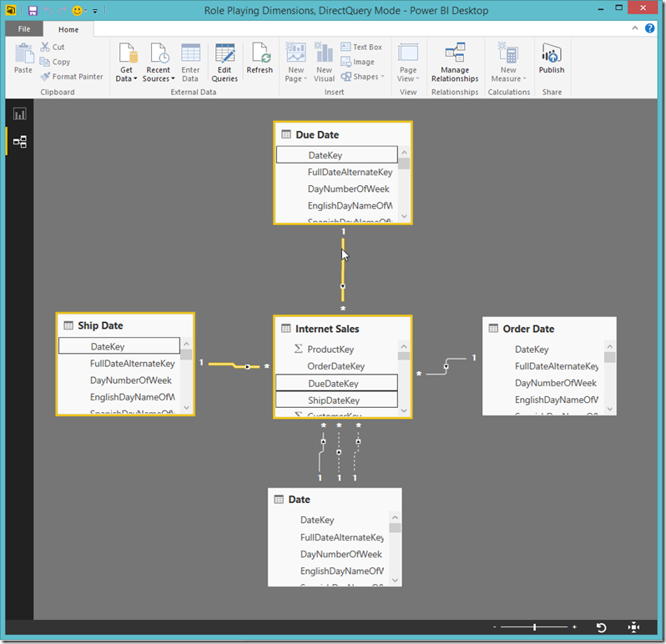Click the Paste icon in Clipboard group
The image size is (666, 644).
23,54
